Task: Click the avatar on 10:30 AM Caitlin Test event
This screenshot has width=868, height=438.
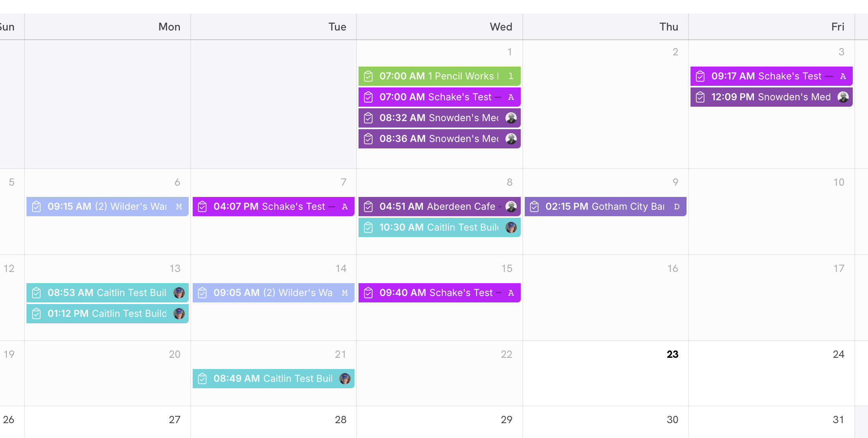Action: [511, 227]
